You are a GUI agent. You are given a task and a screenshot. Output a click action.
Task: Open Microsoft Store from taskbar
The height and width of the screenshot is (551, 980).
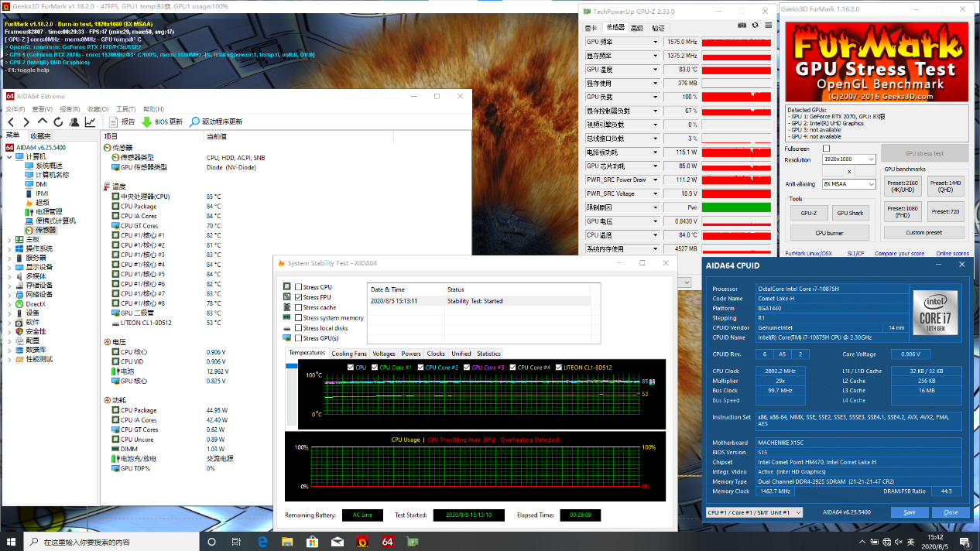point(310,542)
